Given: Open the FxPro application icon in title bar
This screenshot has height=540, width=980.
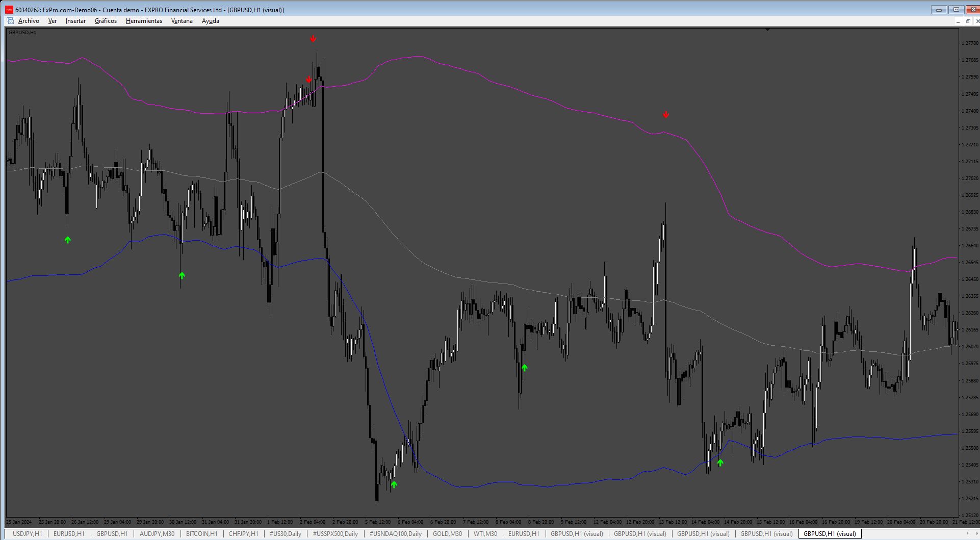Looking at the screenshot, I should point(9,10).
